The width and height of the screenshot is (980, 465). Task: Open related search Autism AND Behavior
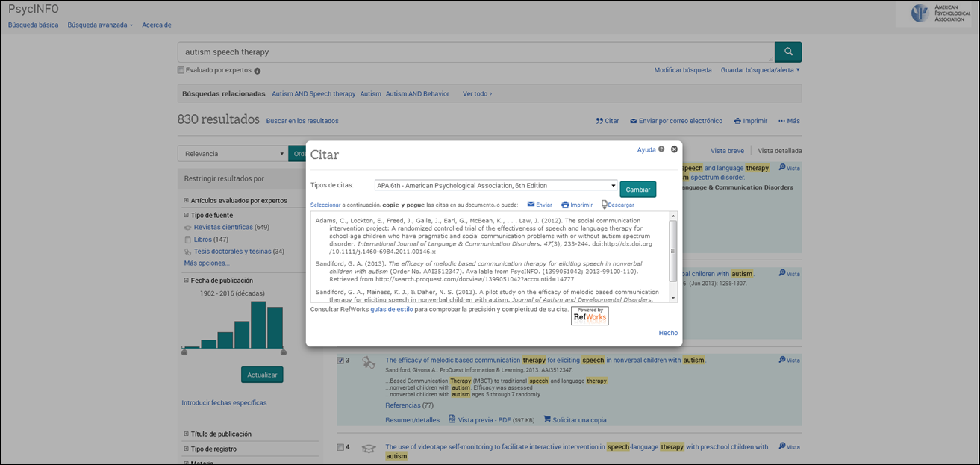[417, 94]
